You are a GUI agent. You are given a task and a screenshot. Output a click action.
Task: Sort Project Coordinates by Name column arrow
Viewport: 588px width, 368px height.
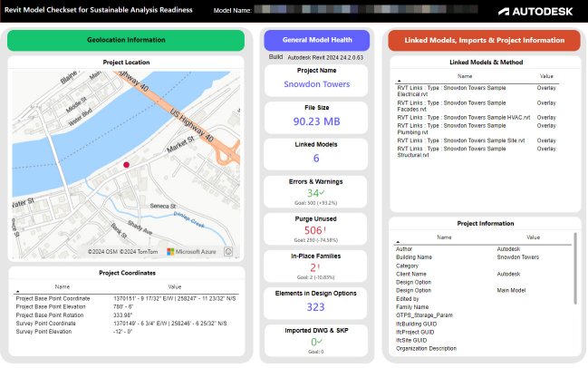[x=17, y=292]
